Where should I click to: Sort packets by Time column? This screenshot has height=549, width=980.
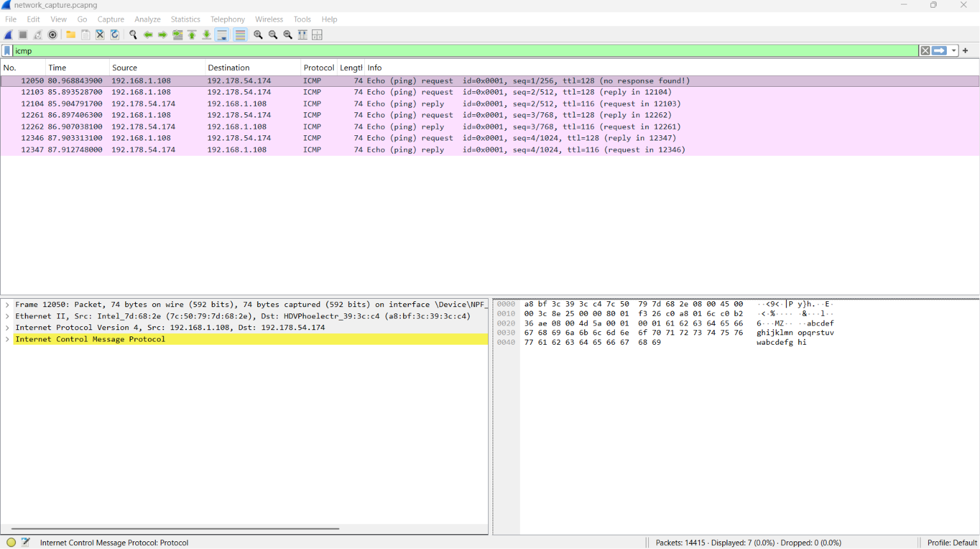click(77, 68)
